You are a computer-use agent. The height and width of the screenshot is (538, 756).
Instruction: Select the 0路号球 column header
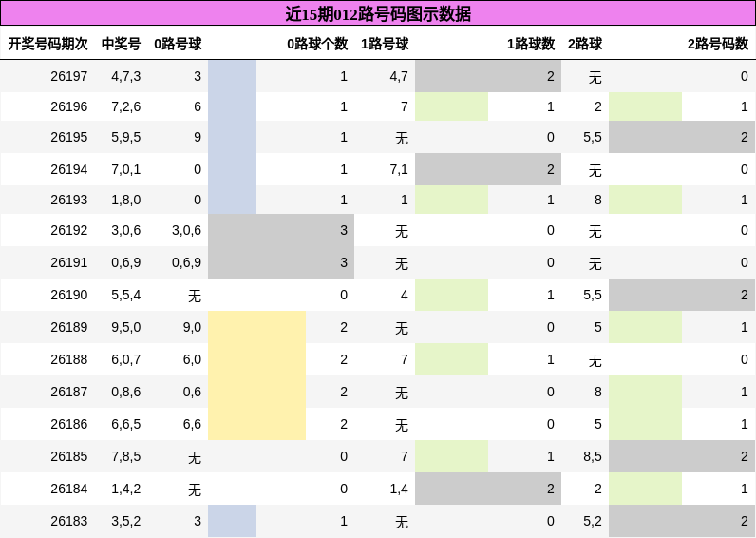pos(178,44)
